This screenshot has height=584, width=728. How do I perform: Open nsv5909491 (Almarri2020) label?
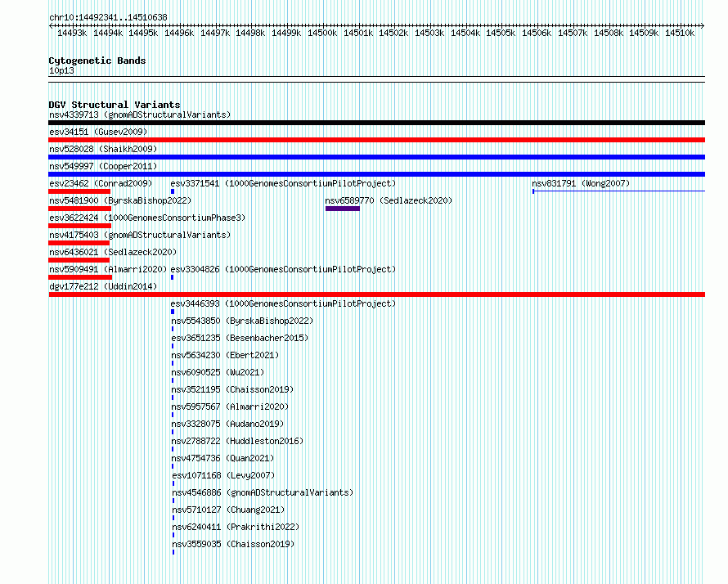click(108, 269)
